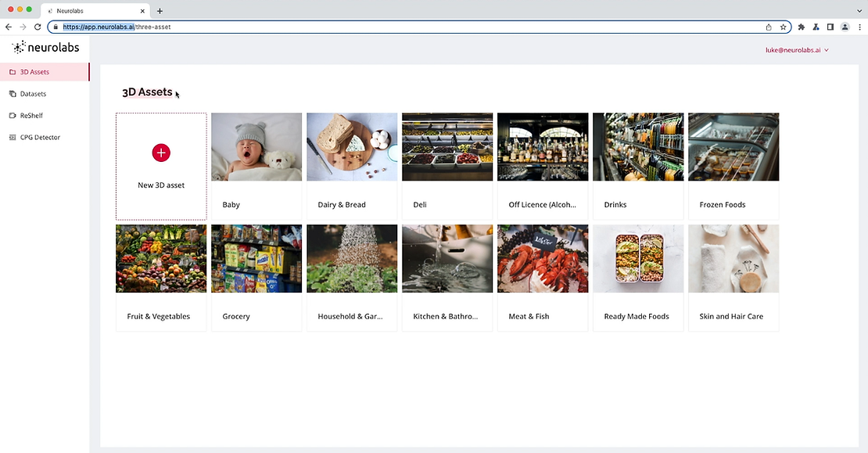Image resolution: width=868 pixels, height=453 pixels.
Task: Expand the tab search chevron
Action: [859, 10]
